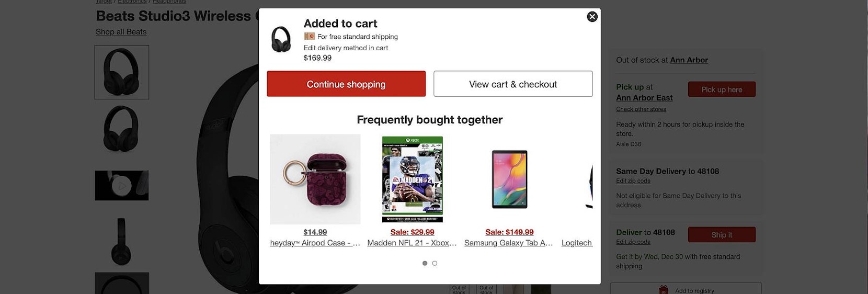868x294 pixels.
Task: Open Madden NFL 21 Xbox product image
Action: coord(413,179)
